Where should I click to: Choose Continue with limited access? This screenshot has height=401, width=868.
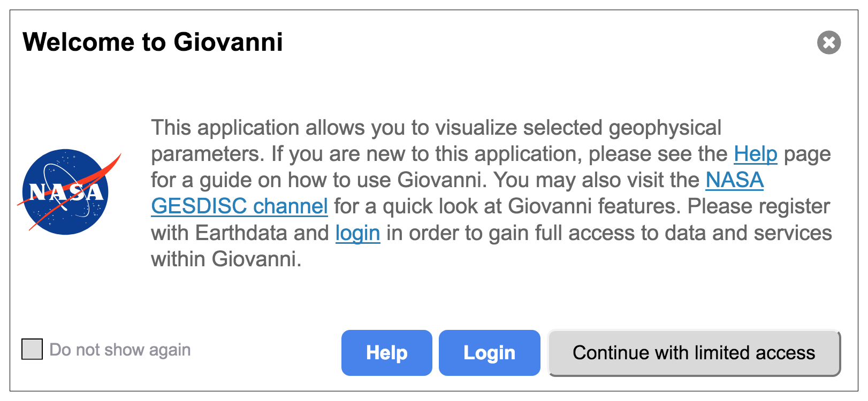[x=694, y=353]
